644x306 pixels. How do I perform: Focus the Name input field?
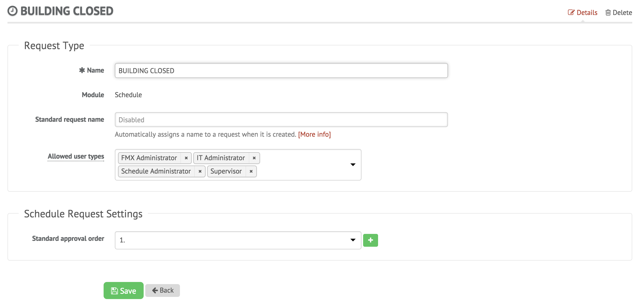click(281, 70)
